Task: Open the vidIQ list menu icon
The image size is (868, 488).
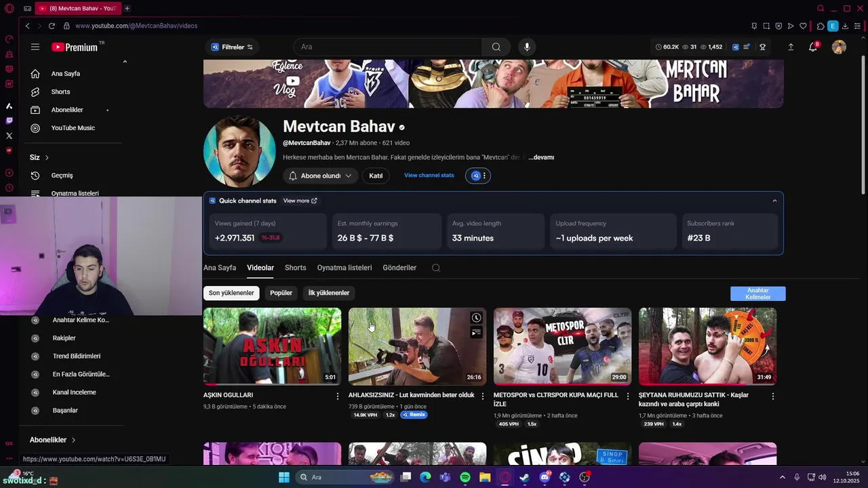Action: [747, 47]
